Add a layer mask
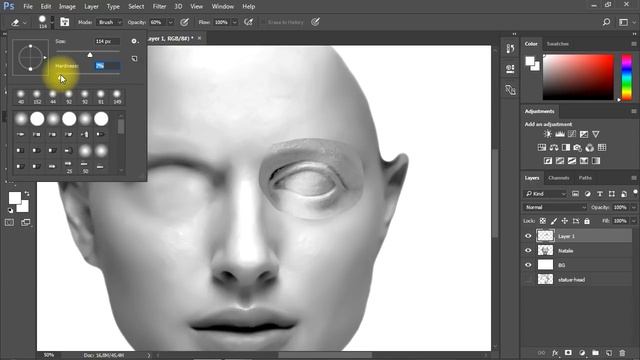 coord(568,353)
